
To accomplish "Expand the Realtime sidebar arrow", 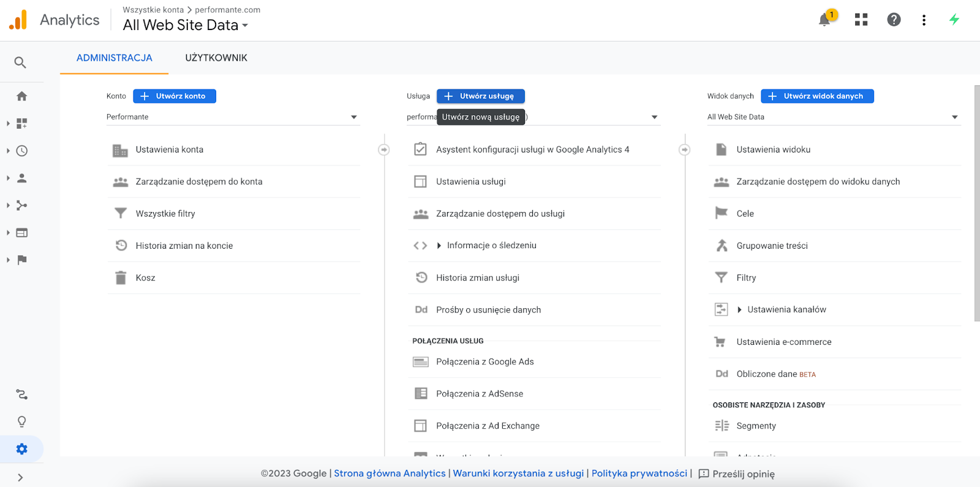I will click(x=8, y=151).
